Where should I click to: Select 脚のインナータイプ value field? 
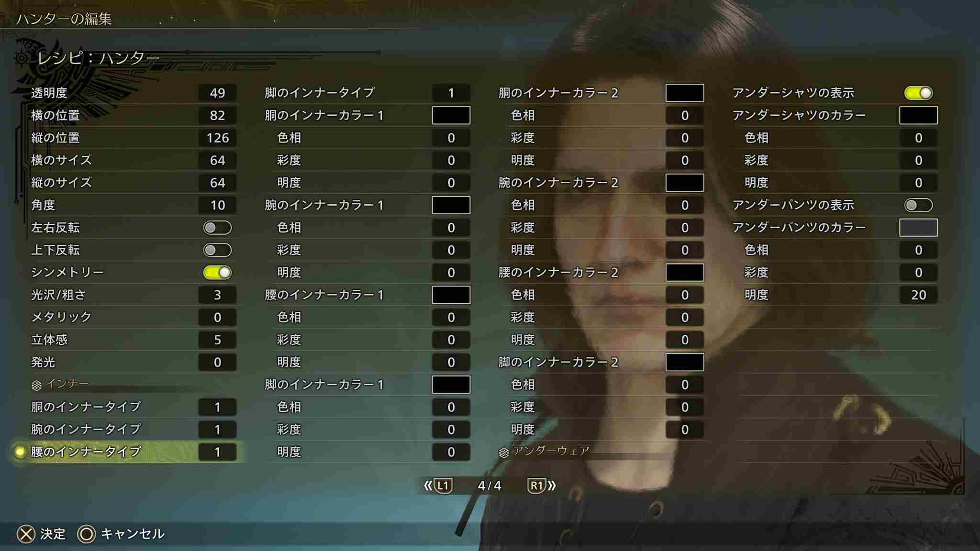(x=451, y=93)
